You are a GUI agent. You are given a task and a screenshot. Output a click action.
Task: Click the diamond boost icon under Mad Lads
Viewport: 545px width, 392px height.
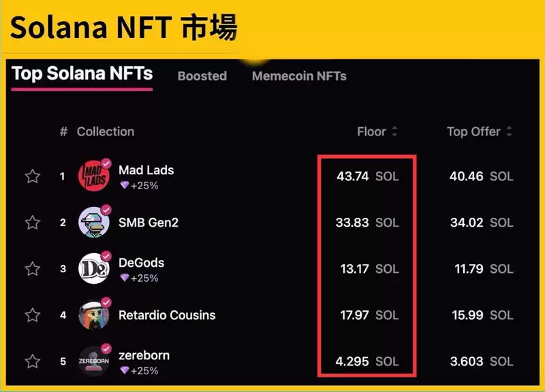(124, 186)
